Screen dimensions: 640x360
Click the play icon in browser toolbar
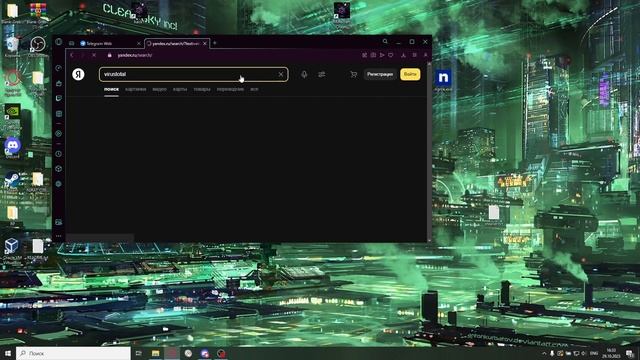click(382, 55)
